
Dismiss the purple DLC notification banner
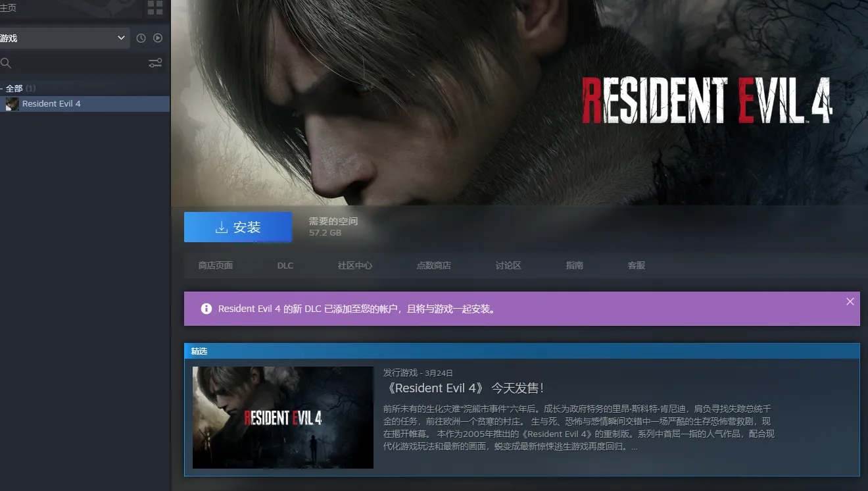tap(850, 301)
